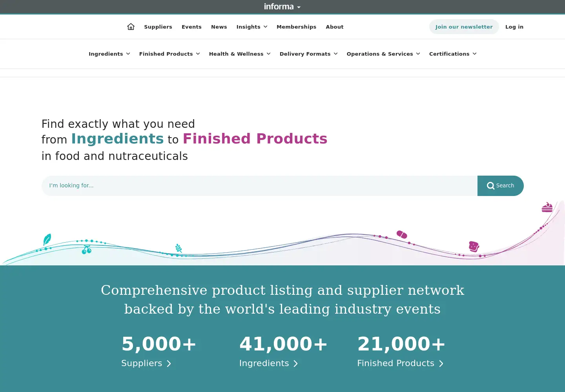
Task: Open the About page
Action: point(335,27)
